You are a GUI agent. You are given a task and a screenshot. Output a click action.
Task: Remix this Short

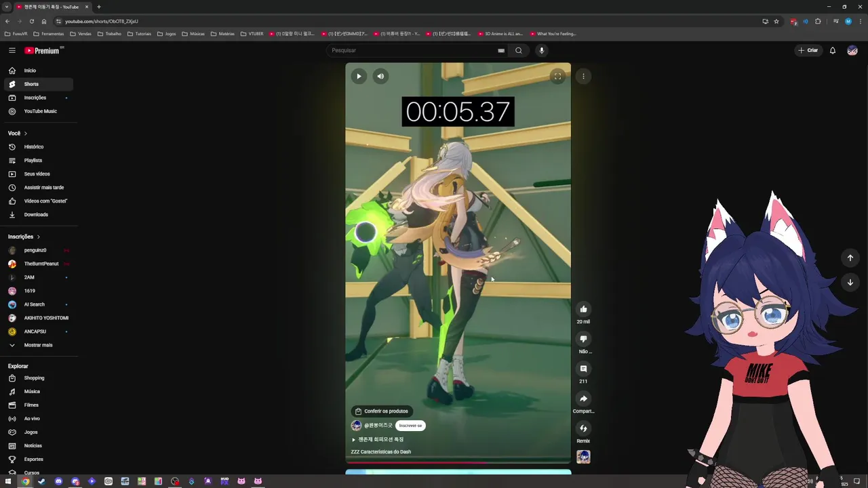(583, 428)
